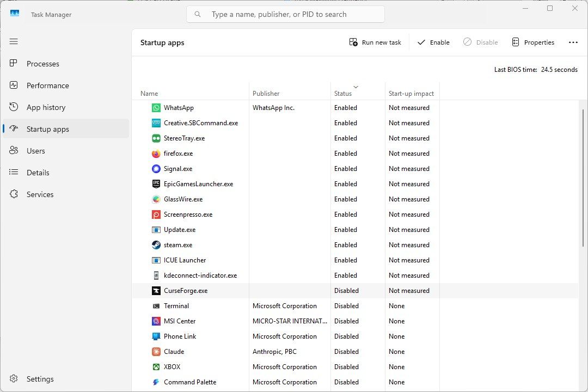Click the WhatsApp app icon in the list
Screen dimensions: 588x392
coord(156,108)
